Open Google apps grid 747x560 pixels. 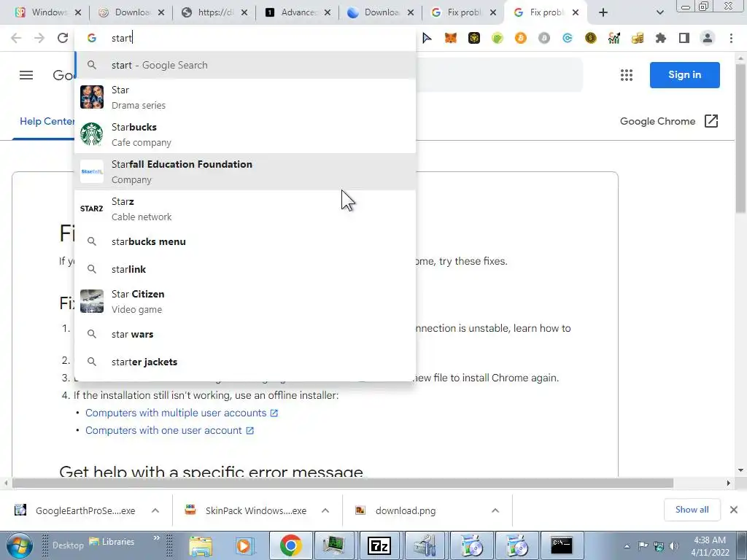627,75
